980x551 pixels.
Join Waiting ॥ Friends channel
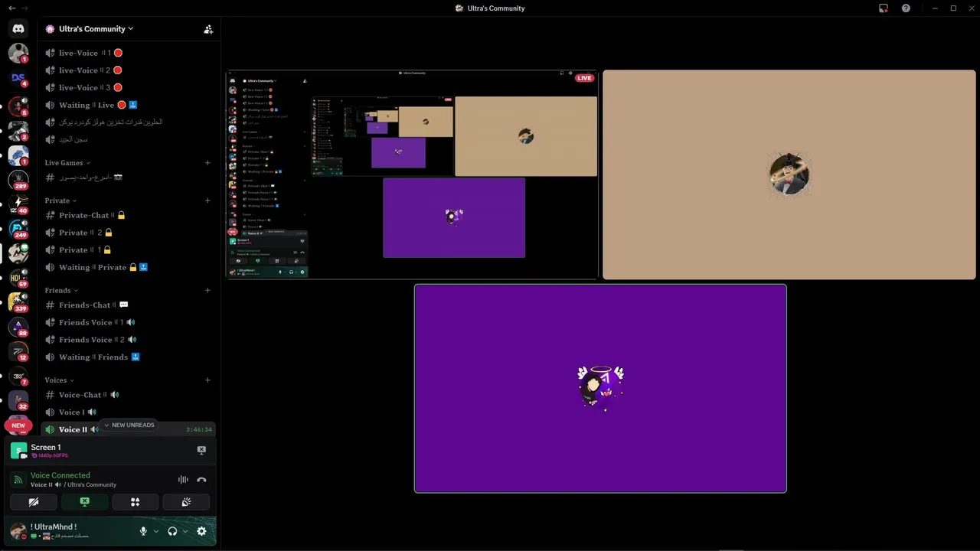129,357
